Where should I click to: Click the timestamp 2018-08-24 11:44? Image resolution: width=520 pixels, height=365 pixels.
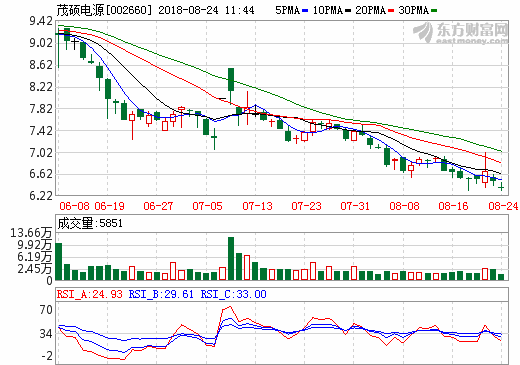click(206, 10)
